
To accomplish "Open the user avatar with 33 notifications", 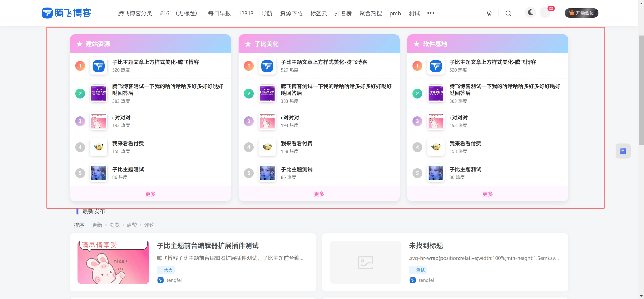I will click(x=545, y=13).
